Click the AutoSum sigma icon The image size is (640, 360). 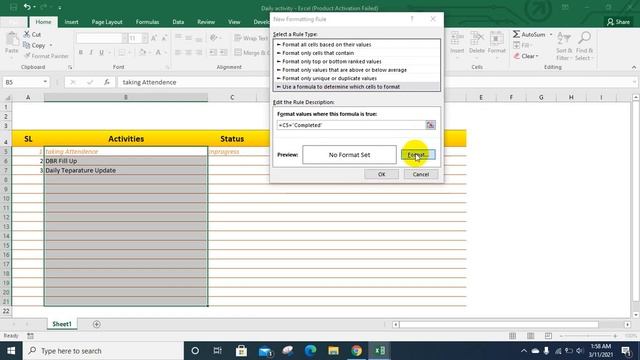(x=516, y=34)
